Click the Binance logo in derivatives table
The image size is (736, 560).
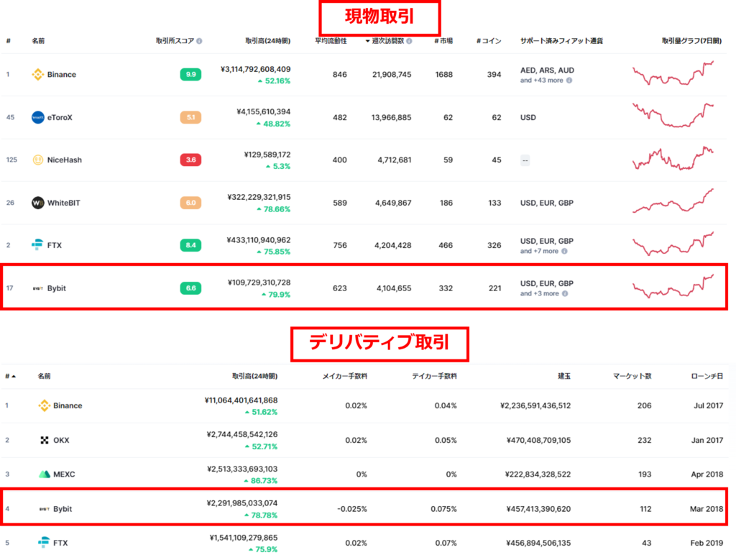[x=44, y=405]
